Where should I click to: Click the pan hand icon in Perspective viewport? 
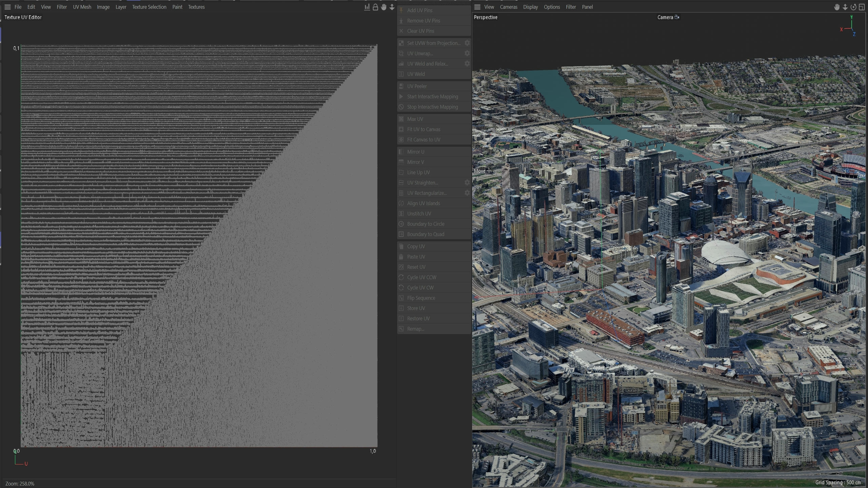[837, 7]
